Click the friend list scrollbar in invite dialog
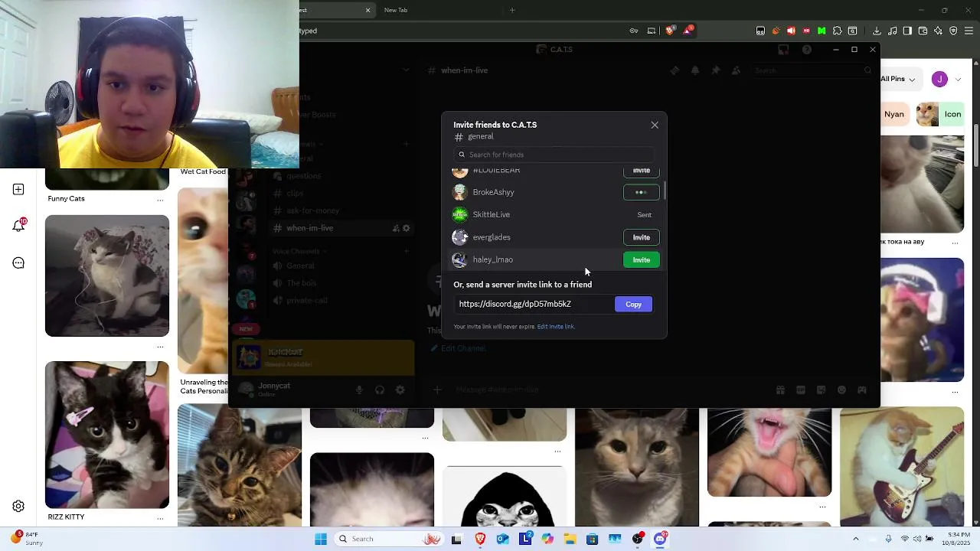Image resolution: width=980 pixels, height=551 pixels. point(665,191)
